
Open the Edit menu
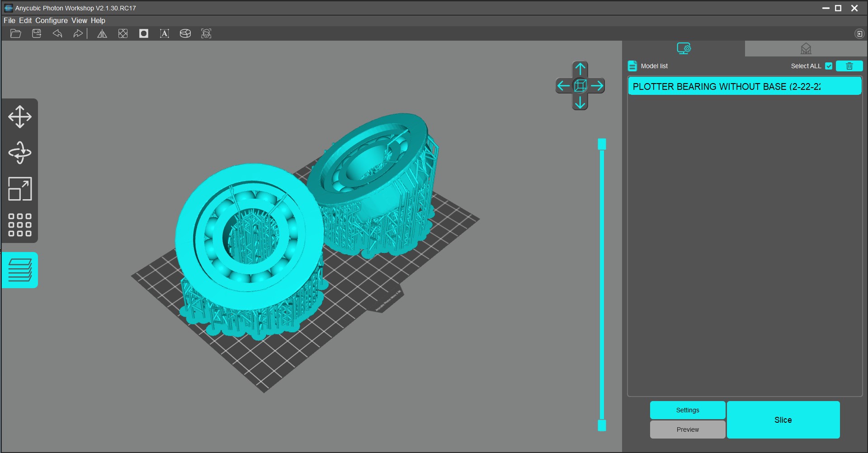click(x=25, y=20)
